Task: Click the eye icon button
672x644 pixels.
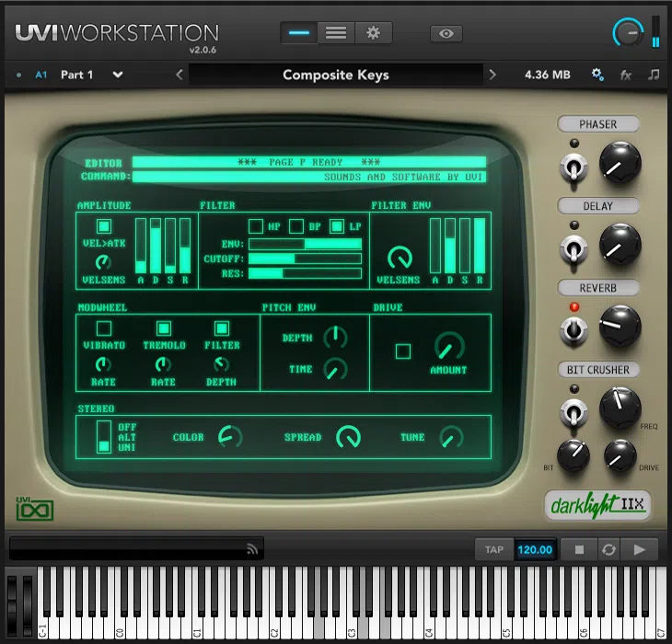Action: 446,33
